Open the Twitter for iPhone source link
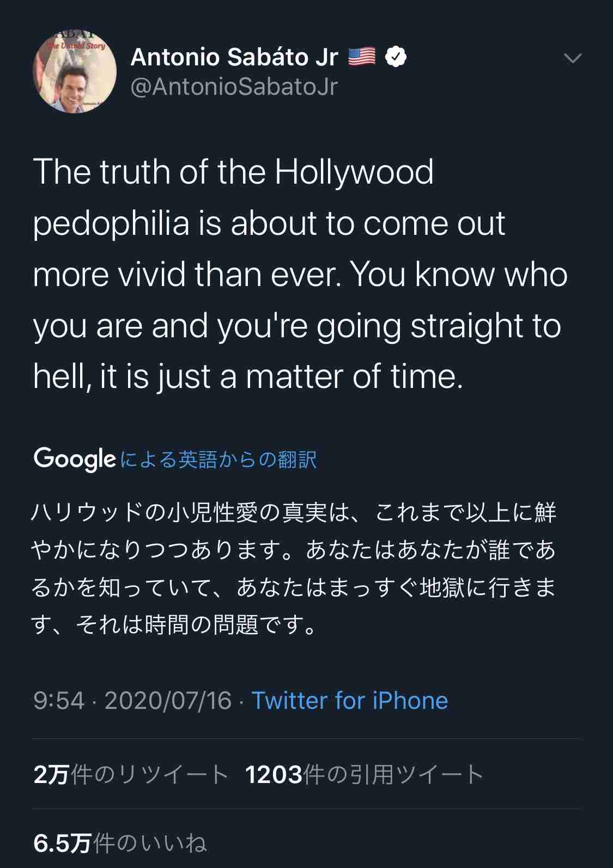 click(x=349, y=700)
